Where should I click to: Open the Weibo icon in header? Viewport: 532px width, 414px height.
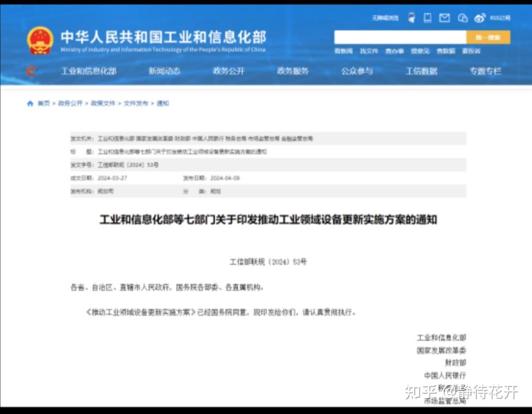(x=480, y=18)
